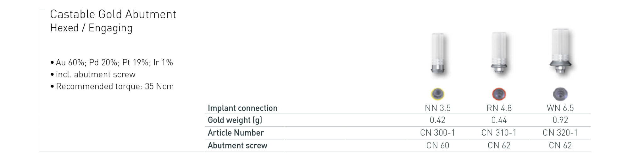Image resolution: width=644 pixels, height=161 pixels.
Task: Click the Castable Gold Abutment title
Action: point(113,14)
